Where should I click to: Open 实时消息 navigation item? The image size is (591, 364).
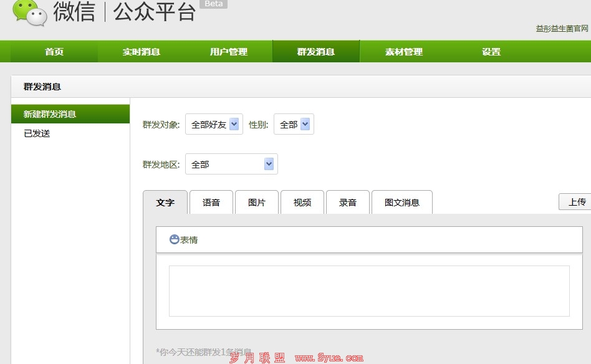click(142, 52)
